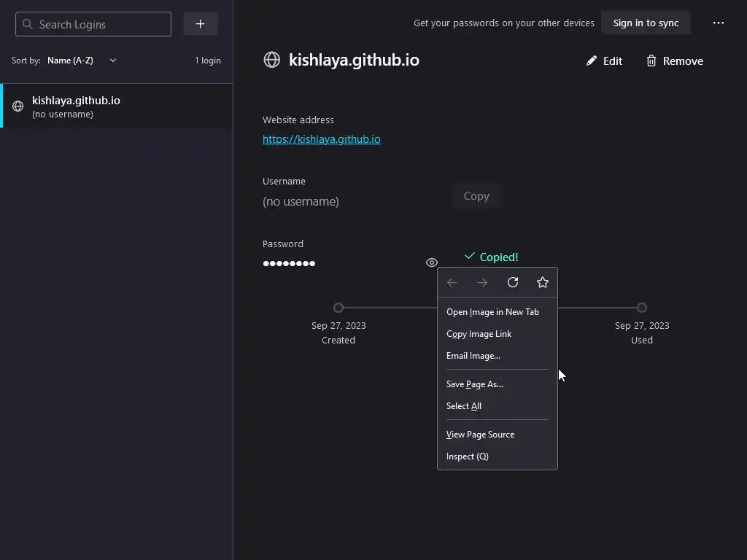
Task: Click the Created timeline marker
Action: coord(338,308)
